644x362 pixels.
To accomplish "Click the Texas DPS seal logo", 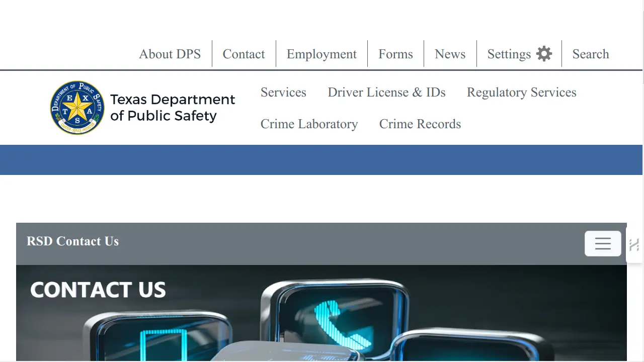I will point(77,108).
